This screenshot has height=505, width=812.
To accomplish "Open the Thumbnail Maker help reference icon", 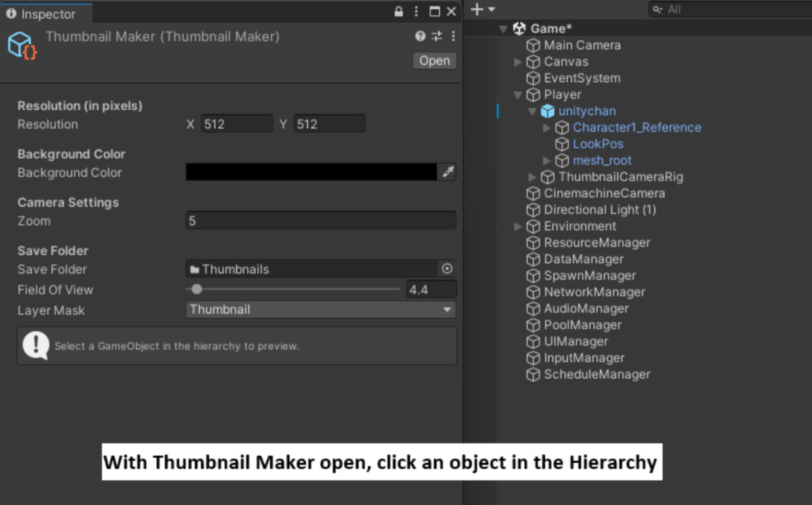I will [x=420, y=37].
